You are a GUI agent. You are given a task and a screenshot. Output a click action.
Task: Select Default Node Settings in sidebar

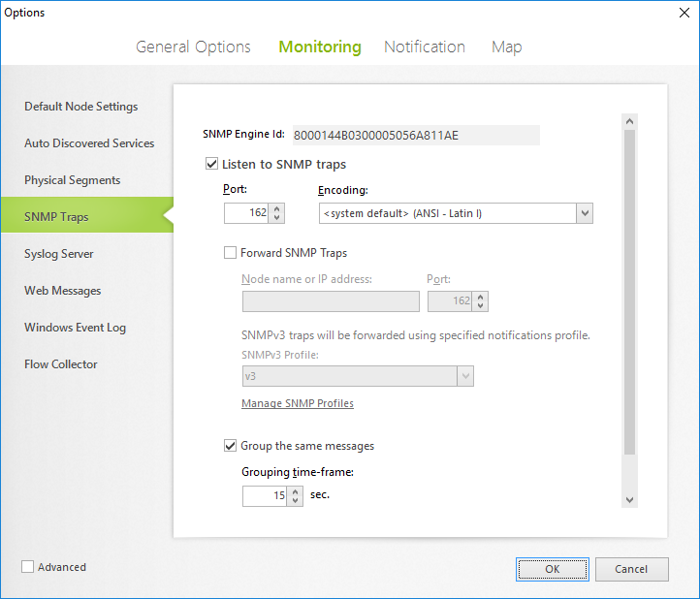coord(80,107)
